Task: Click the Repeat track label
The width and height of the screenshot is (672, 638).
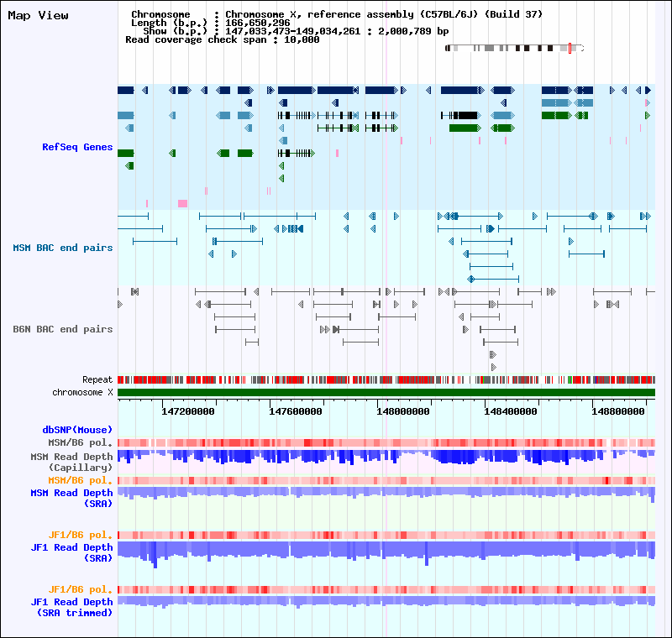Action: point(97,379)
